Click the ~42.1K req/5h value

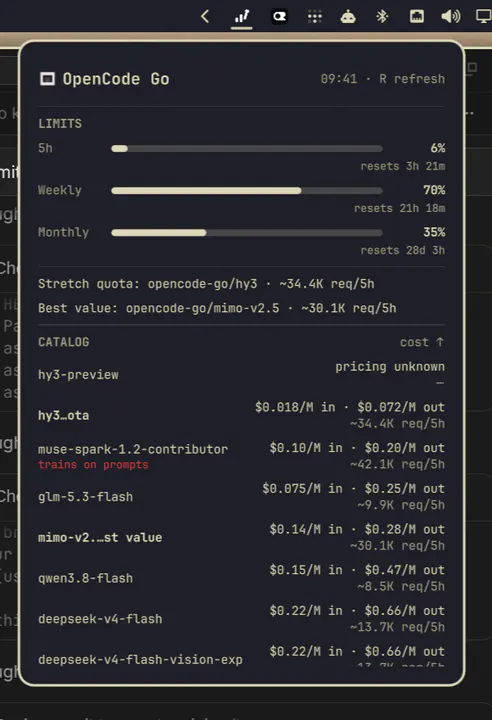coord(397,464)
